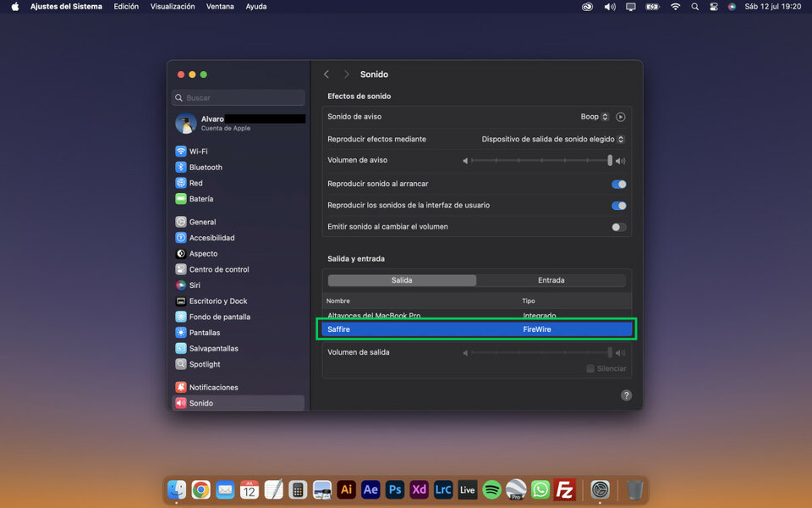Open Wi-Fi settings in sidebar
The height and width of the screenshot is (508, 812).
click(198, 152)
